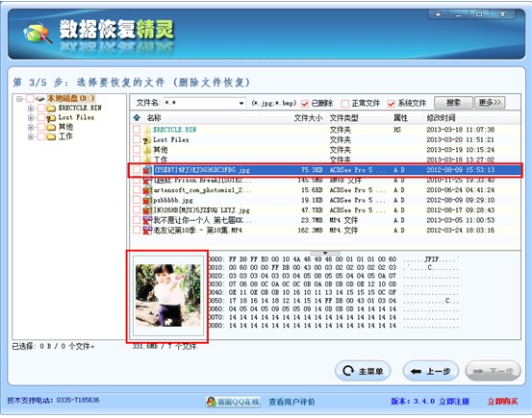Screen dimensions: 532x418
Task: Click the 其他 folder icon in tree
Action: coord(51,127)
